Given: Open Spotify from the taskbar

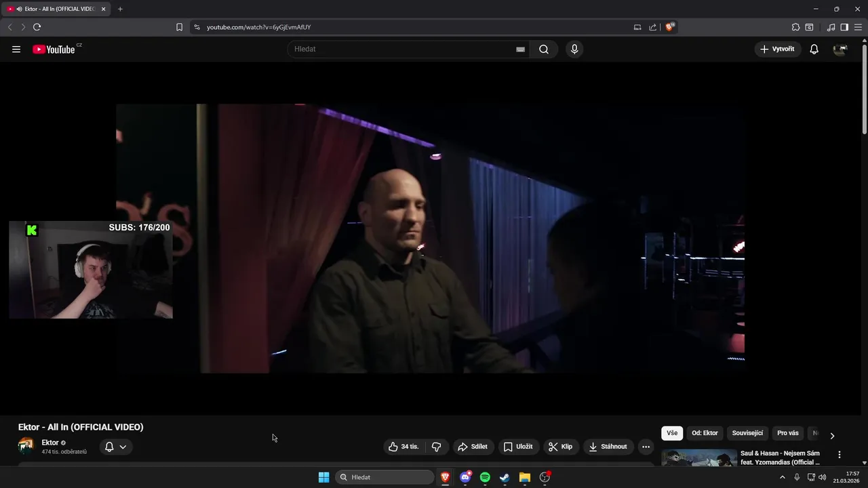Looking at the screenshot, I should 485,477.
